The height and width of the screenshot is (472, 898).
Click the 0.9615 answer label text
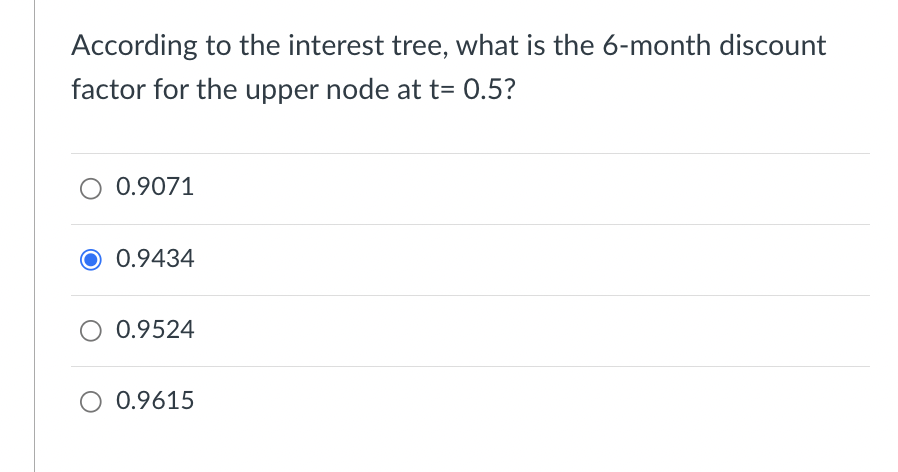click(x=155, y=400)
